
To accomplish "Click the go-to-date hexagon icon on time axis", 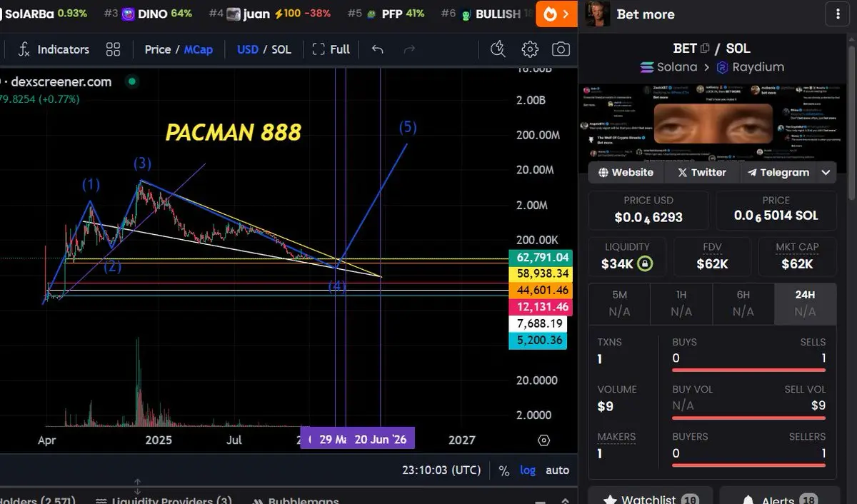I will (x=544, y=440).
